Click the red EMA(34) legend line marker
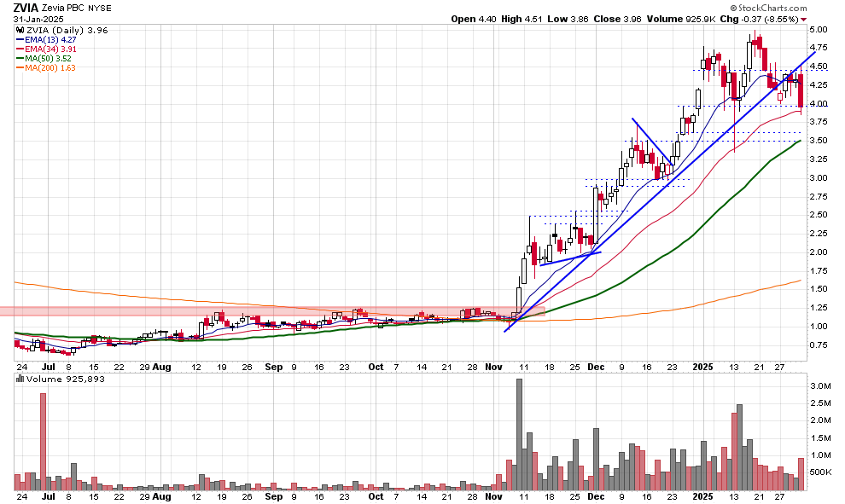The height and width of the screenshot is (504, 845). pos(20,48)
